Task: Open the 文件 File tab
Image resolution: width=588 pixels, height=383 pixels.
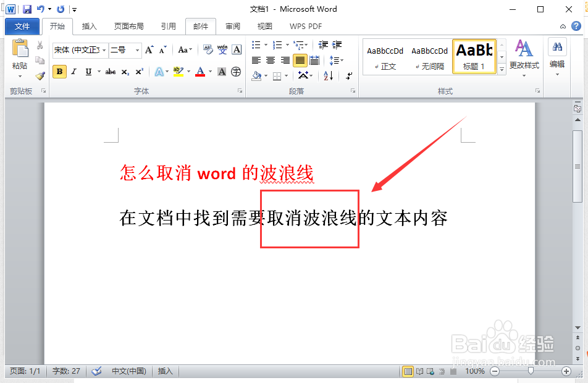Action: click(x=22, y=27)
